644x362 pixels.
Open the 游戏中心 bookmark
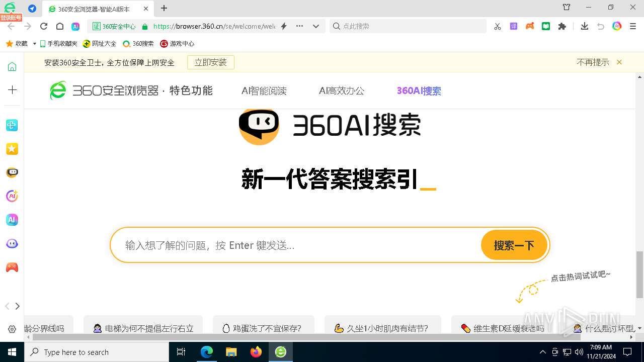click(x=177, y=44)
